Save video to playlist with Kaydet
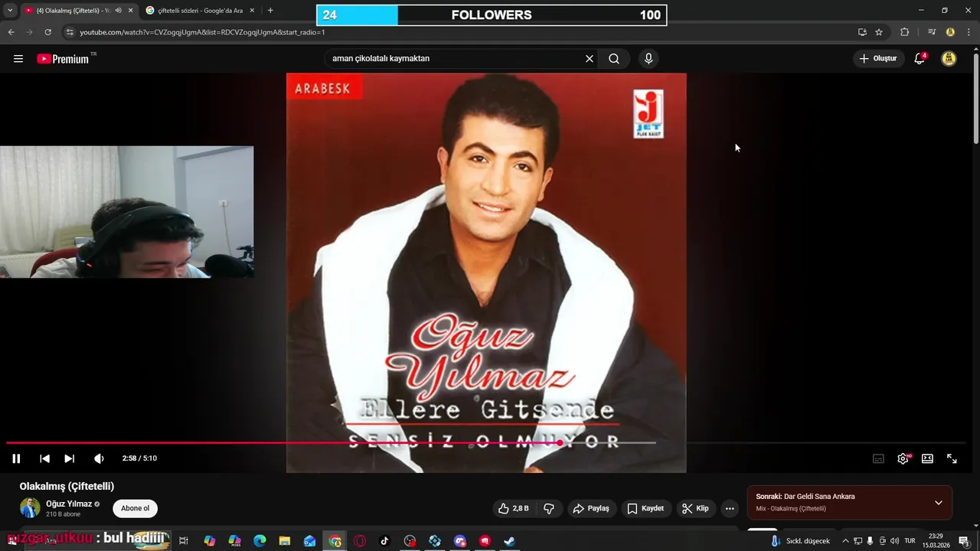 coord(645,508)
